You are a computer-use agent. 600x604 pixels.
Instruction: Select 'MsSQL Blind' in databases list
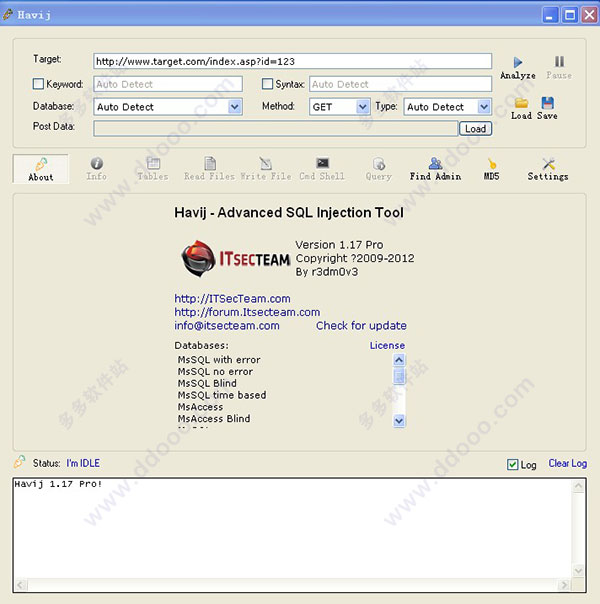pos(207,383)
